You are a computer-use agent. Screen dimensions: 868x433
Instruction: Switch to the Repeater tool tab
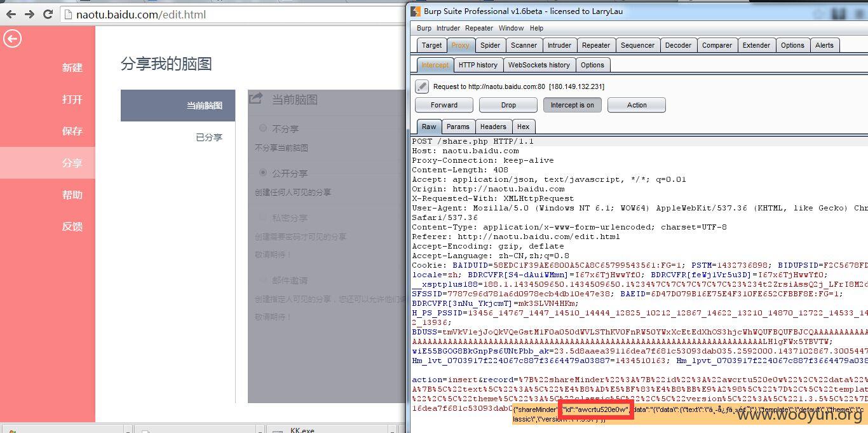point(596,45)
